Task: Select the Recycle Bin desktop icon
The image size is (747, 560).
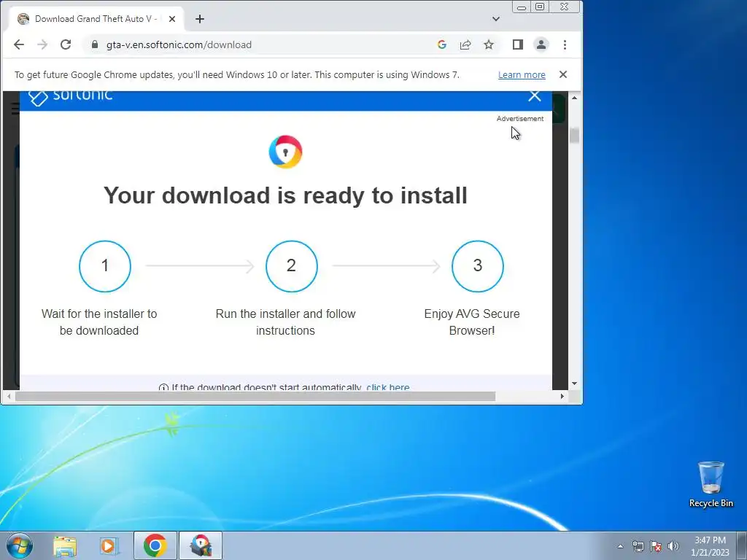Action: pyautogui.click(x=711, y=484)
